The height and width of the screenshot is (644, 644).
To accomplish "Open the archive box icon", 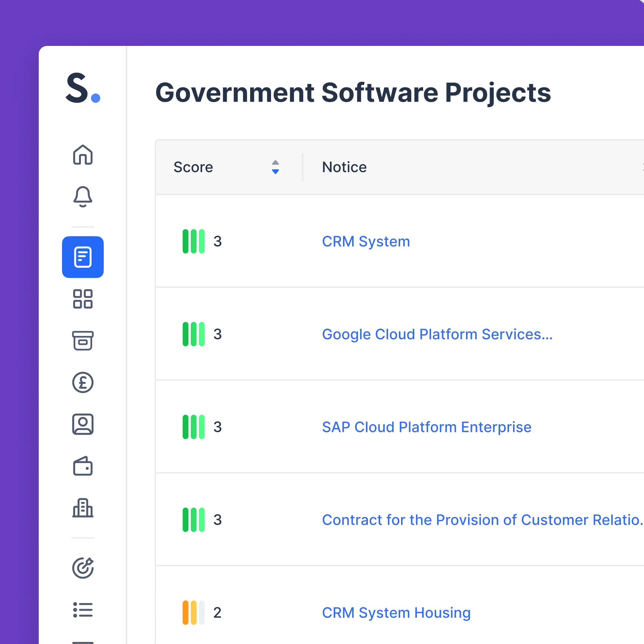I will point(83,340).
